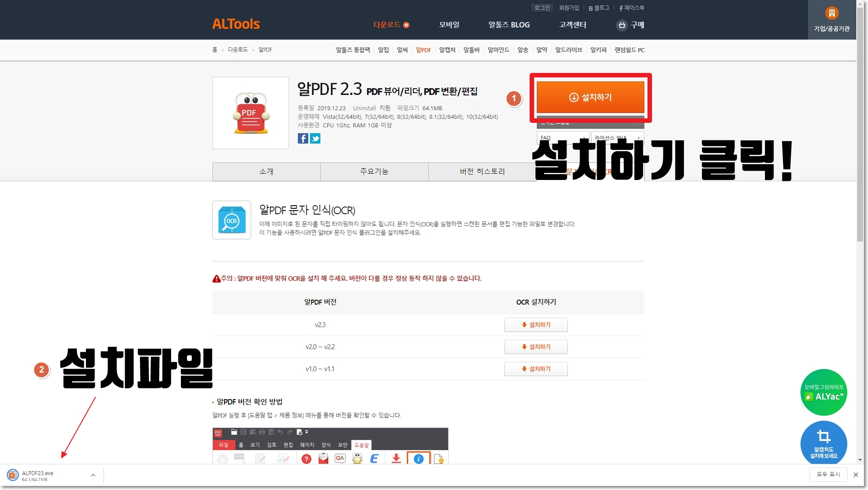Image resolution: width=868 pixels, height=490 pixels.
Task: Install OCR for v1.0 ~ v1.1
Action: pos(536,369)
